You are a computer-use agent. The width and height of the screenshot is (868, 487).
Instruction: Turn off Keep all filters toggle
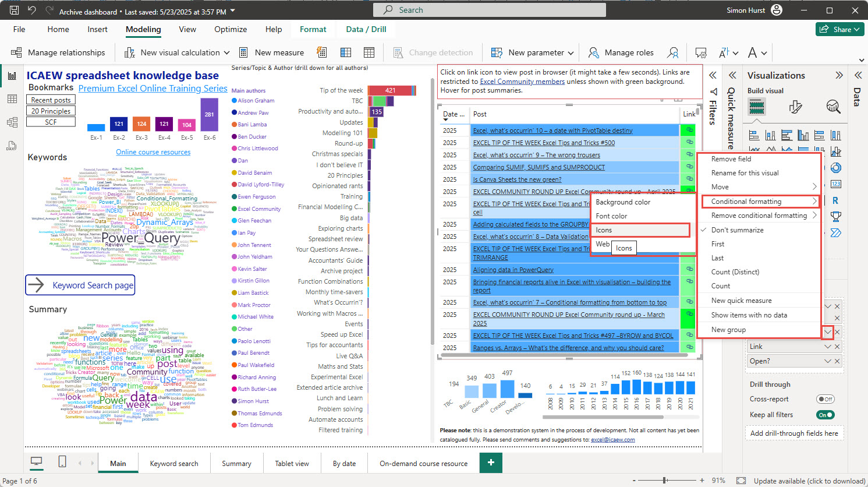point(825,415)
